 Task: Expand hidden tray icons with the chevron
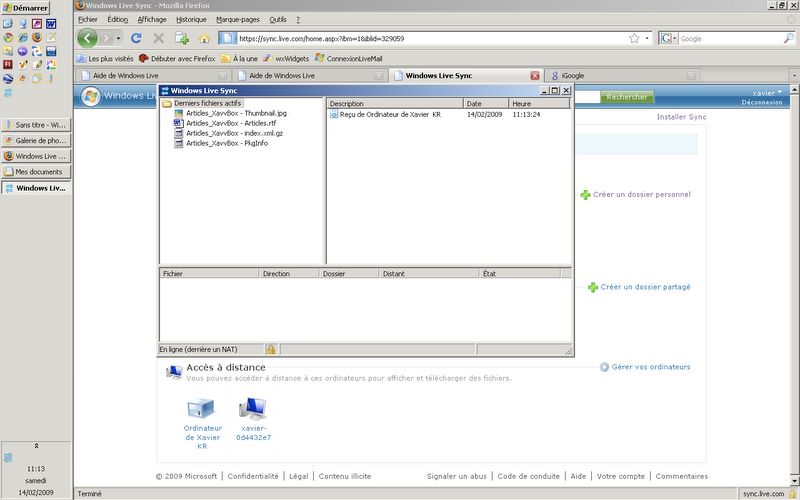36,445
